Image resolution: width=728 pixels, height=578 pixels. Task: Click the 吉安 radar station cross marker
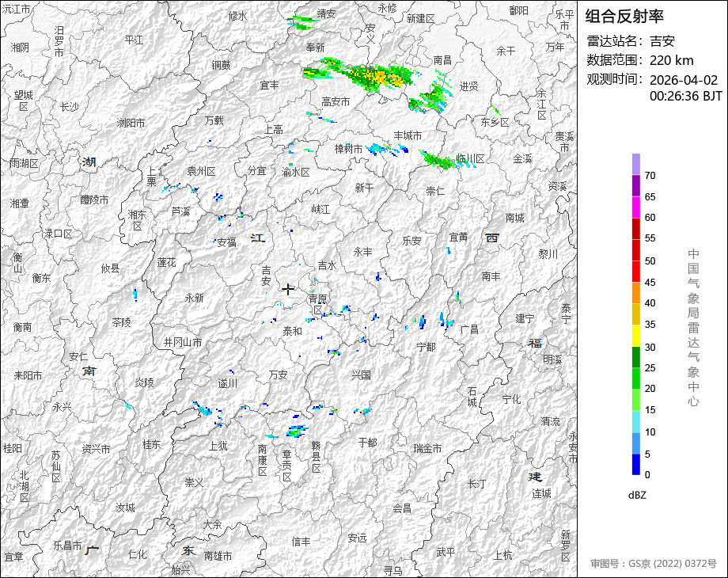click(288, 290)
